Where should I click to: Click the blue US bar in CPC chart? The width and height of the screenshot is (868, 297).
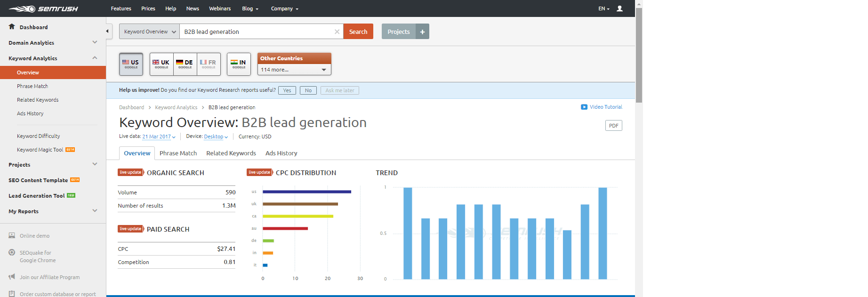coord(307,192)
